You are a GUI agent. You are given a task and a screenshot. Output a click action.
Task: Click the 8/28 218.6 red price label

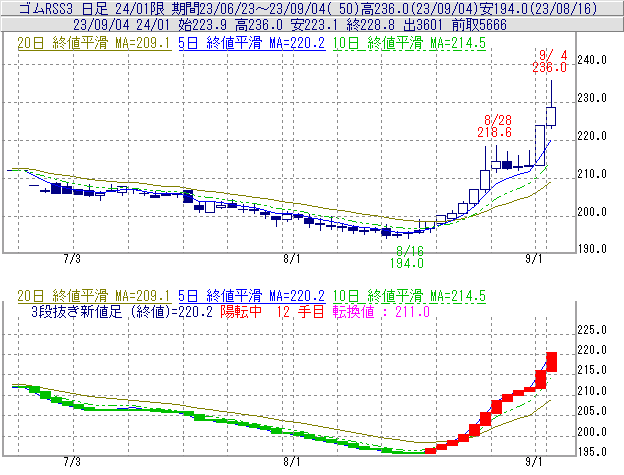495,126
